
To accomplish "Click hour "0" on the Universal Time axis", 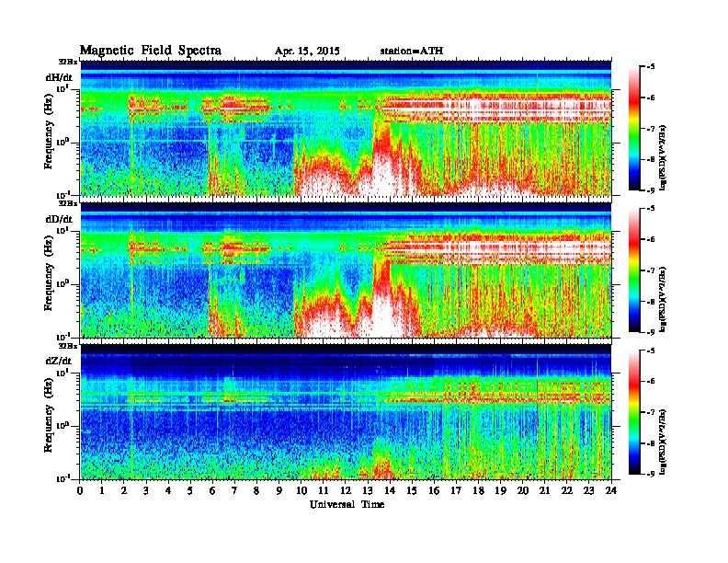I will point(80,491).
